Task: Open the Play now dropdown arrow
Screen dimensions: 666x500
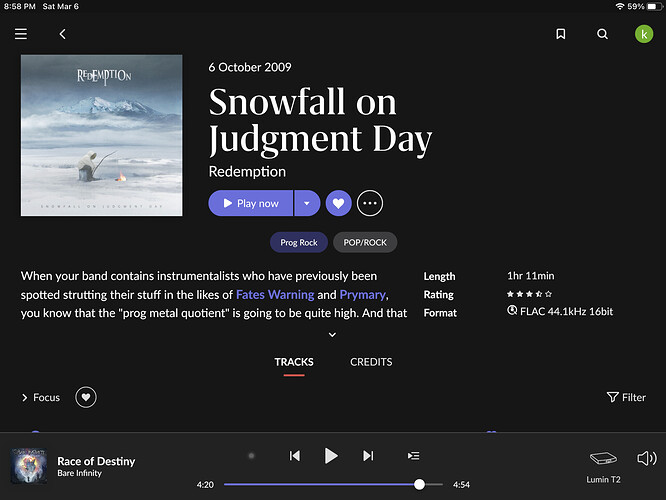Action: point(307,203)
